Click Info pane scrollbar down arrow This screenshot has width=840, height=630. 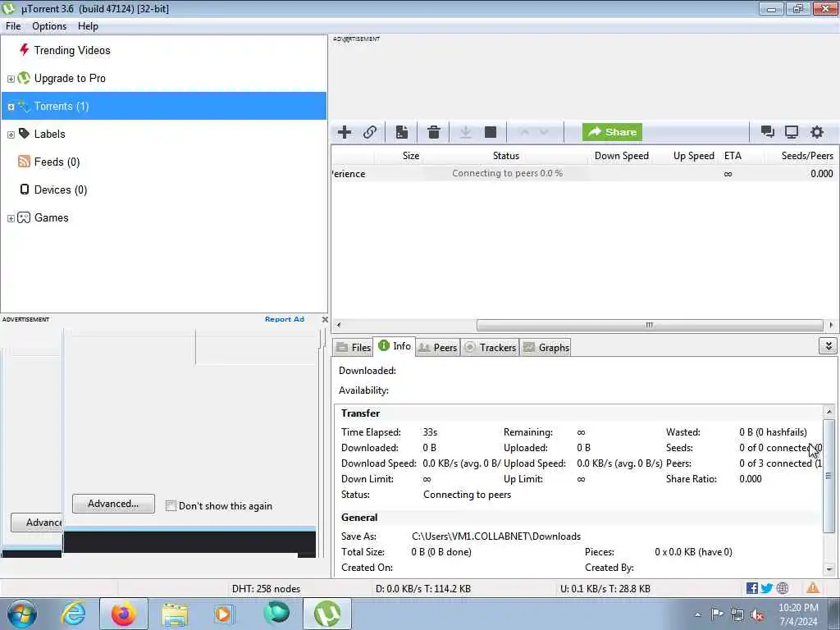(x=829, y=569)
